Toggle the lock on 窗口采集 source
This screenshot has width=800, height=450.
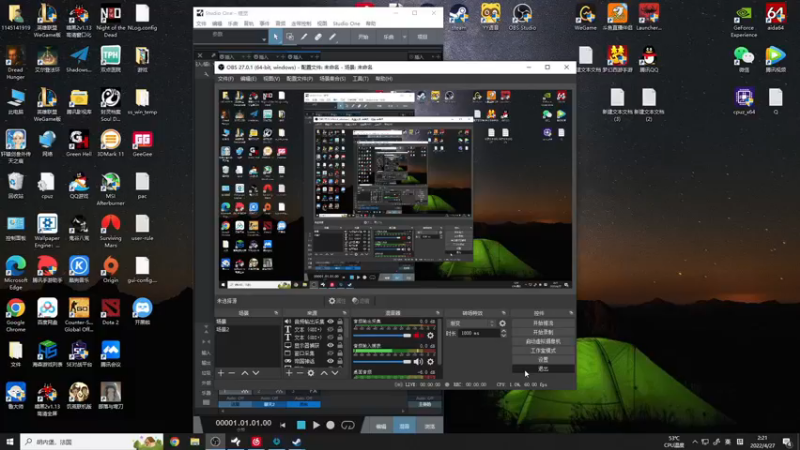pyautogui.click(x=340, y=353)
